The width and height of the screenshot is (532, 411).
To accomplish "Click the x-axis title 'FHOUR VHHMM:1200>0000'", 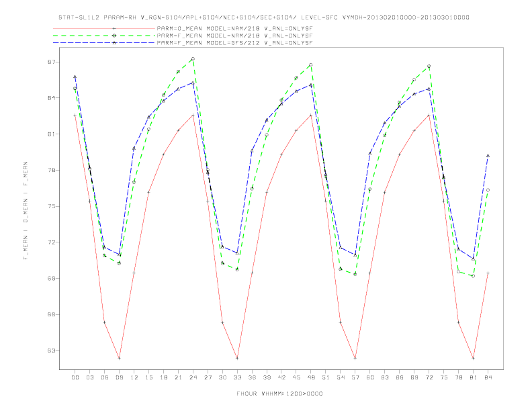I will point(279,394).
